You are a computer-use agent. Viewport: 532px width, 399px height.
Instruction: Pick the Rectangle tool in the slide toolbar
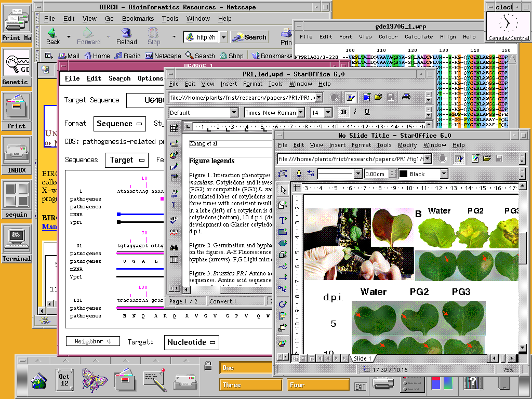[x=283, y=232]
